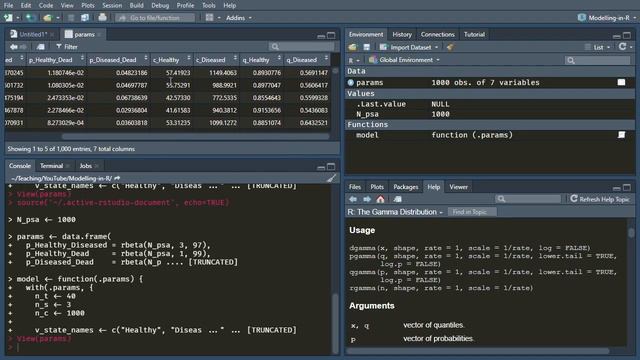Click the cell value 57.41923
640x360 pixels.
178,73
